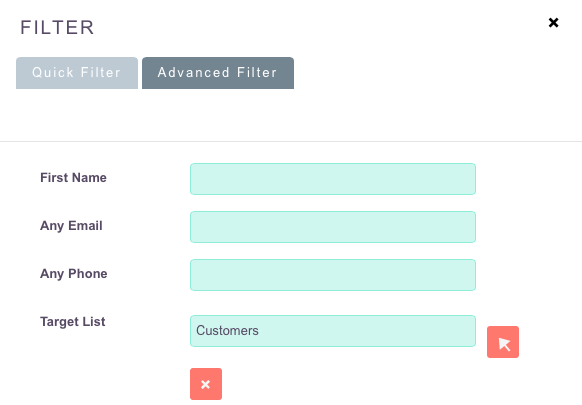Screen dimensions: 582x405
Task: Click the Target List label
Action: [72, 321]
